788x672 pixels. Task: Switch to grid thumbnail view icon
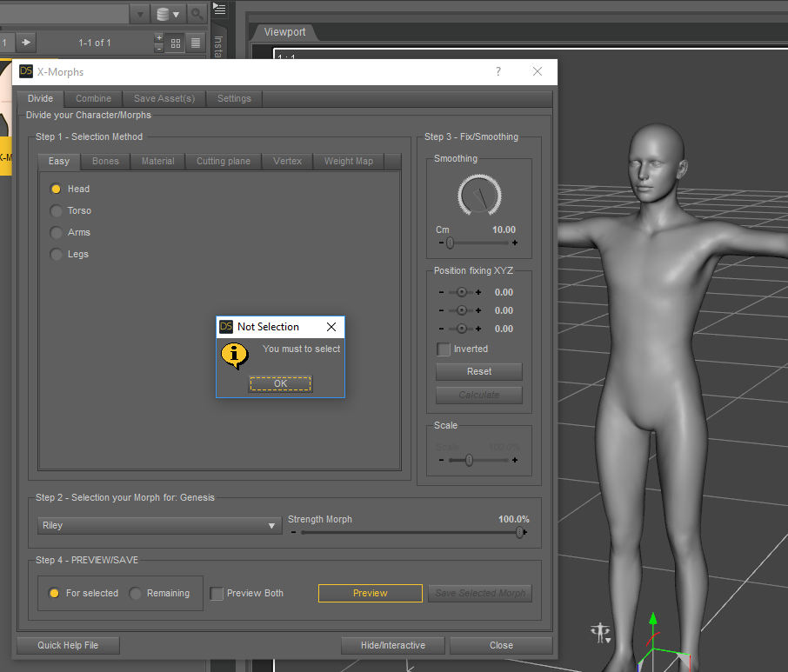point(176,43)
